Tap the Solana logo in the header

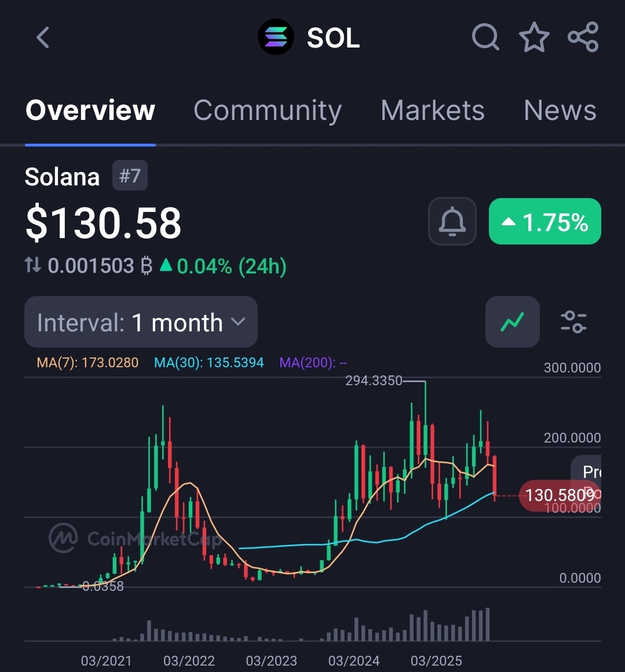click(276, 37)
